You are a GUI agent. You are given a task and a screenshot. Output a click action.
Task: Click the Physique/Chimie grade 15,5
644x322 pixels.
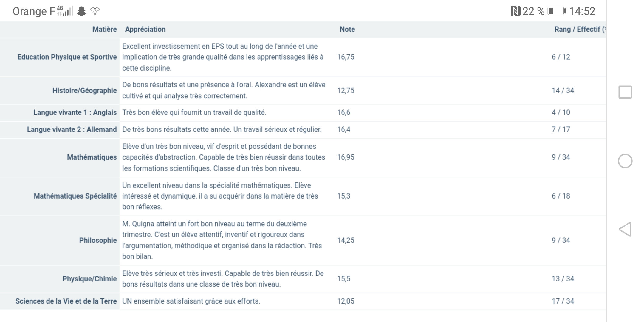click(x=343, y=279)
